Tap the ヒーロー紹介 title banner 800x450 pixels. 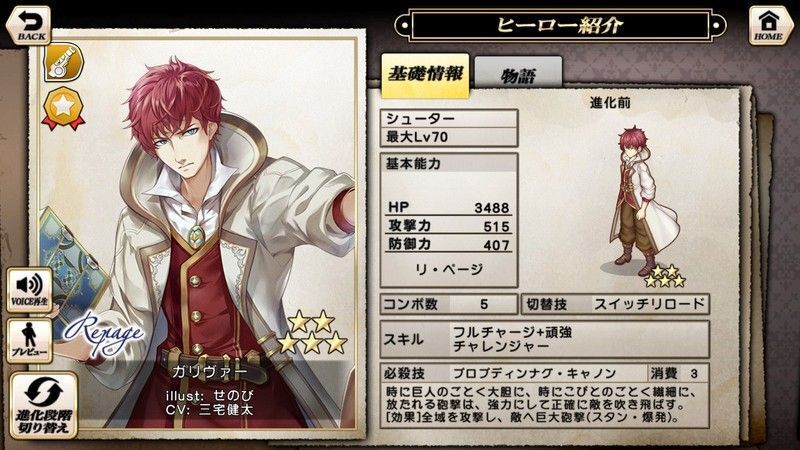[x=560, y=24]
